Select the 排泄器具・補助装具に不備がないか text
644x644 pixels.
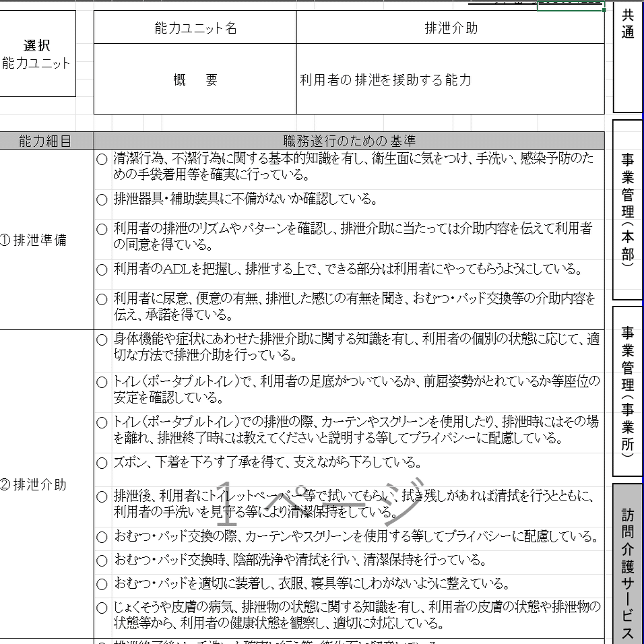(x=246, y=199)
